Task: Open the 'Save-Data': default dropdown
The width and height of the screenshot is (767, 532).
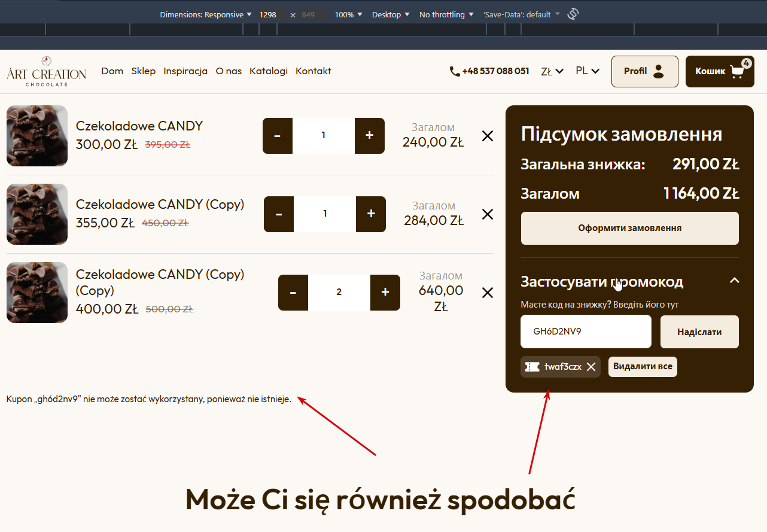Action: coord(522,14)
